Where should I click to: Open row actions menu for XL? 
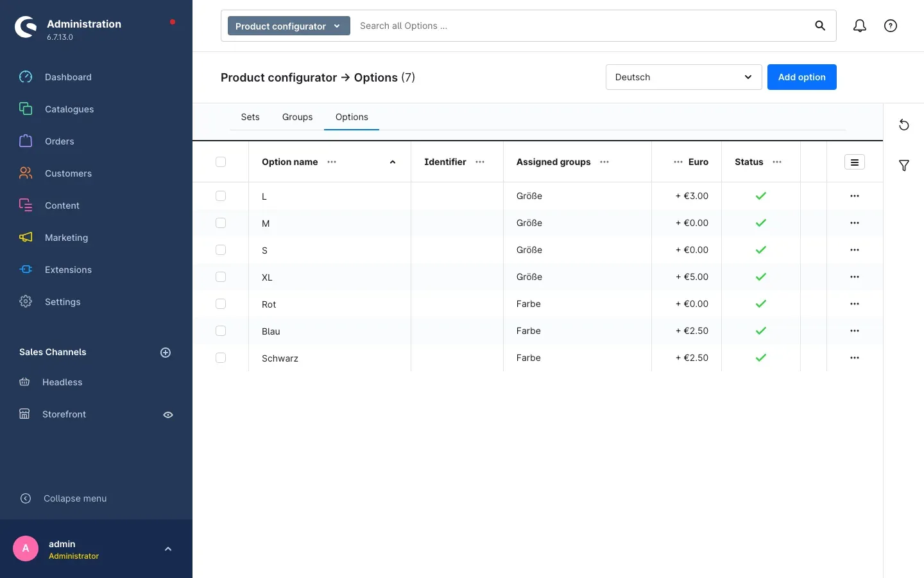coord(855,277)
